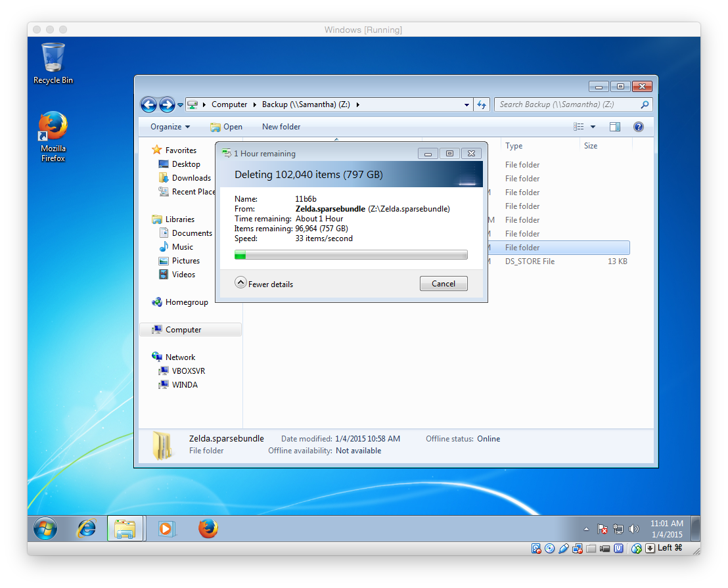Select Network in navigation pane
Viewport: 728px width, 588px height.
(173, 357)
